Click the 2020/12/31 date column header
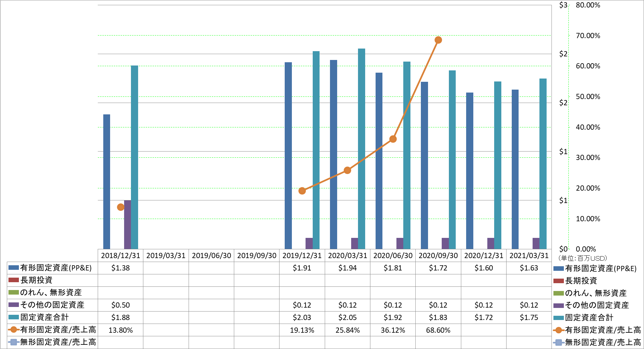644x349 pixels. (x=484, y=255)
